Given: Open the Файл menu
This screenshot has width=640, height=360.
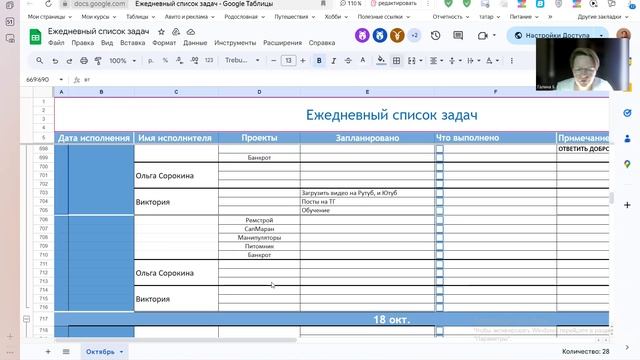Looking at the screenshot, I should (x=56, y=43).
